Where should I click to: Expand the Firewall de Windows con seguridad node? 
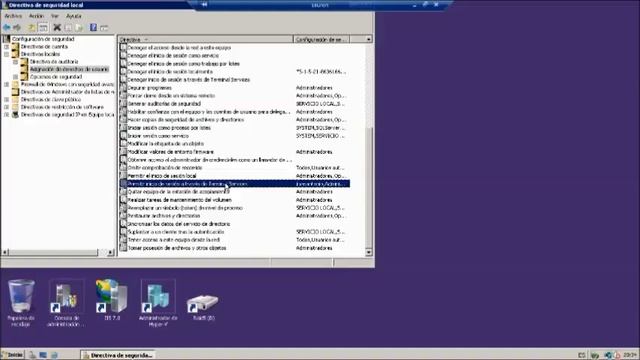pos(7,84)
